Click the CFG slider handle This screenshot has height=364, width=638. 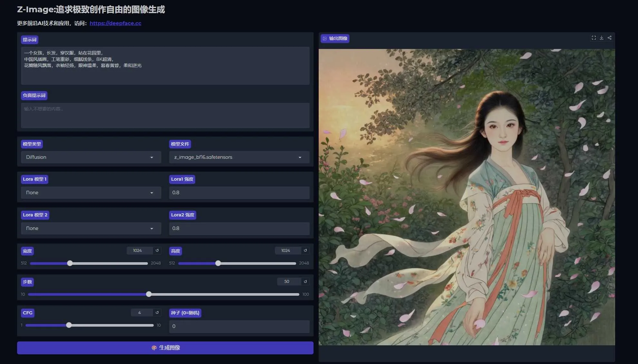69,325
